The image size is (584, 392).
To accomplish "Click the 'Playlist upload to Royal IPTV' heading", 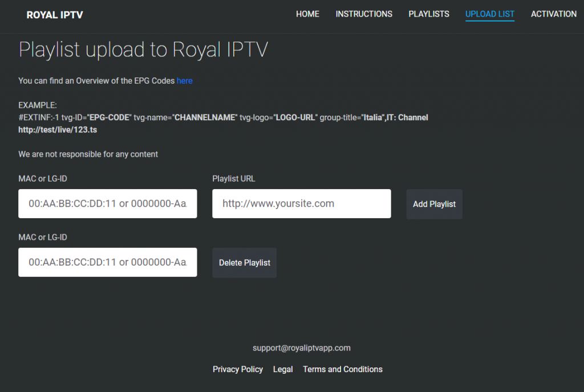I will click(143, 50).
